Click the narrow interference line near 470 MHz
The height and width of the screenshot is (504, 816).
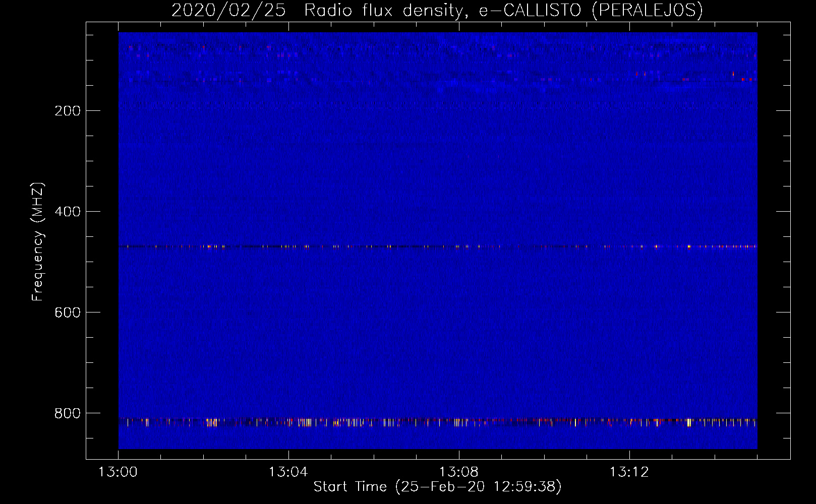[x=438, y=246]
